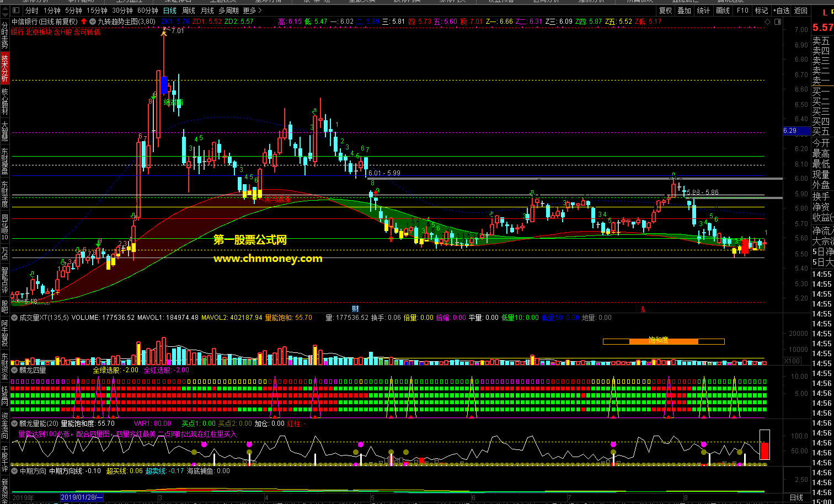Click the 北京板块 sector link
The height and width of the screenshot is (504, 834).
coord(39,31)
